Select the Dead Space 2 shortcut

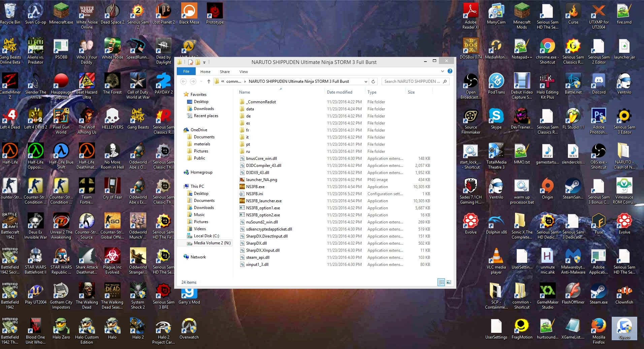[112, 13]
